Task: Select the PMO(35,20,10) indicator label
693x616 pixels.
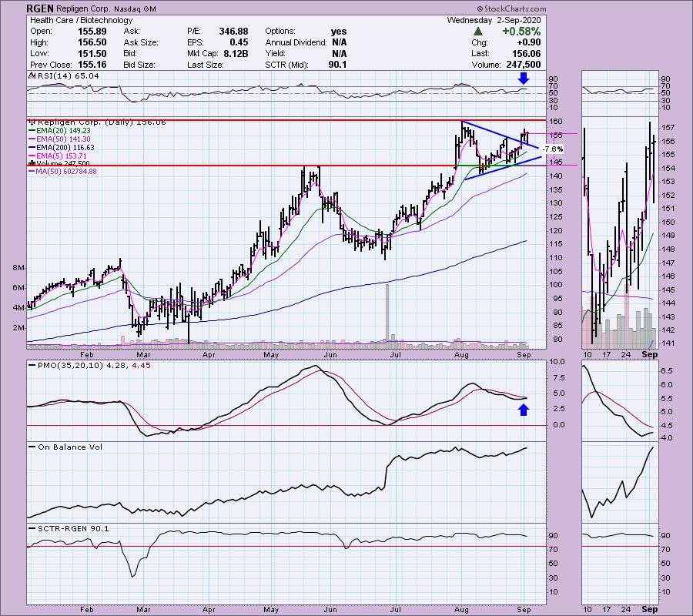Action: 70,366
